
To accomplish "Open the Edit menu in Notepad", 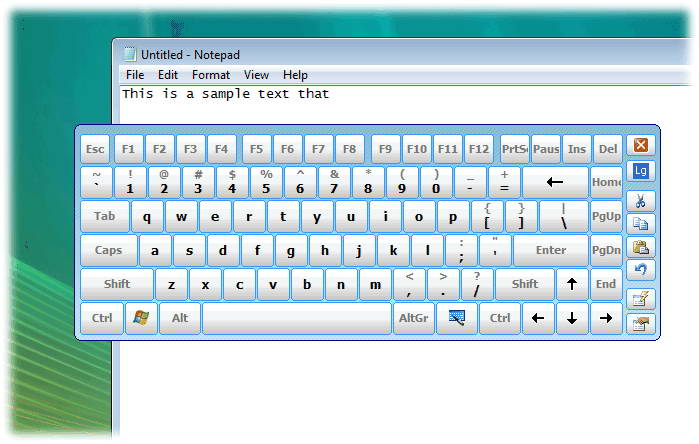I will pos(168,75).
